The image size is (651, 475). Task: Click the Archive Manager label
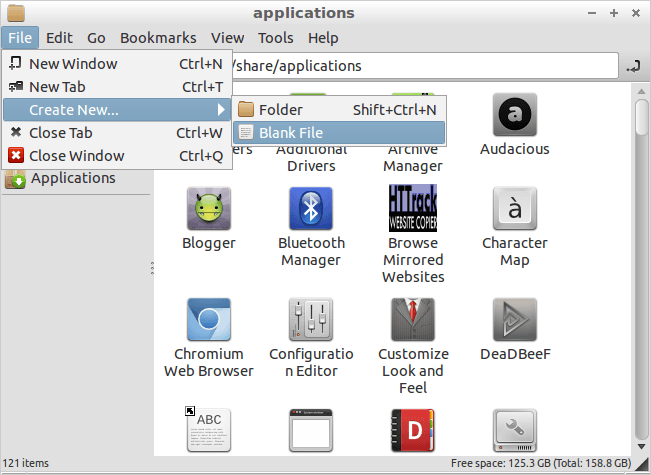pos(413,157)
